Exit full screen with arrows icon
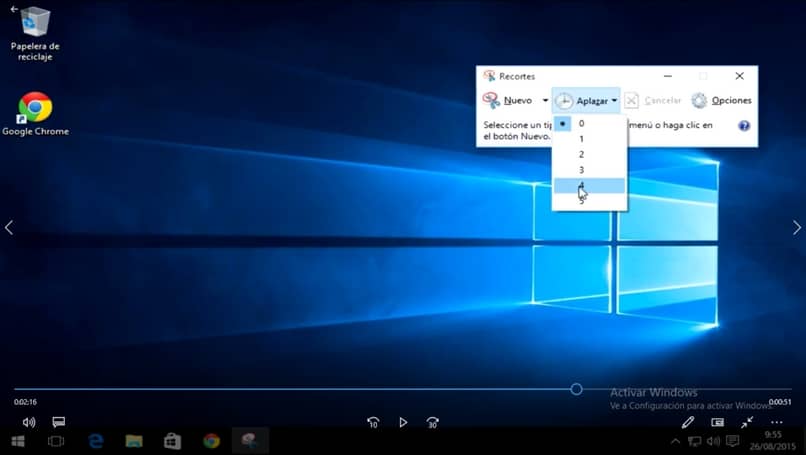Viewport: 806px width, 455px height. click(x=747, y=423)
